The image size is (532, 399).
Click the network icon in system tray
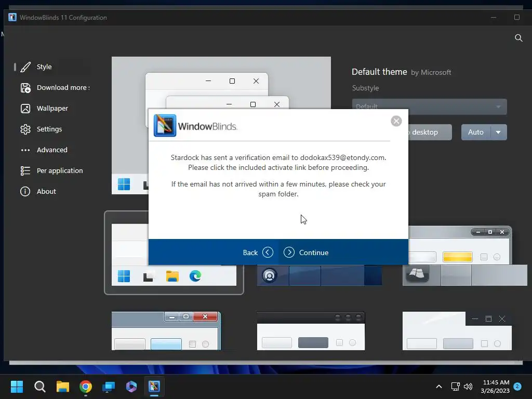pyautogui.click(x=455, y=387)
